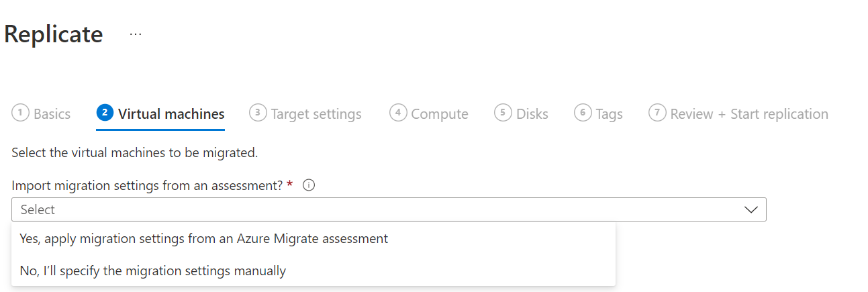The height and width of the screenshot is (292, 868).
Task: Choose No, I'll specify migration settings manually
Action: coord(153,271)
